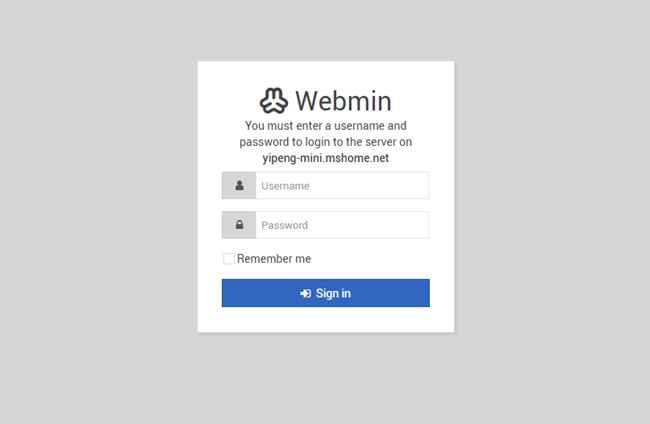Click the "Sign in" text label
The image size is (650, 424).
[333, 293]
